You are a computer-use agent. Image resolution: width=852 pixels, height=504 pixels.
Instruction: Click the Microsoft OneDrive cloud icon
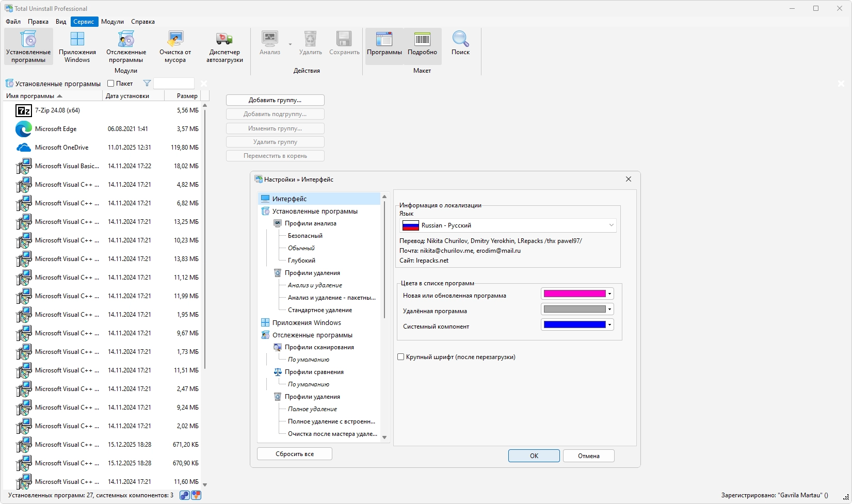tap(24, 148)
